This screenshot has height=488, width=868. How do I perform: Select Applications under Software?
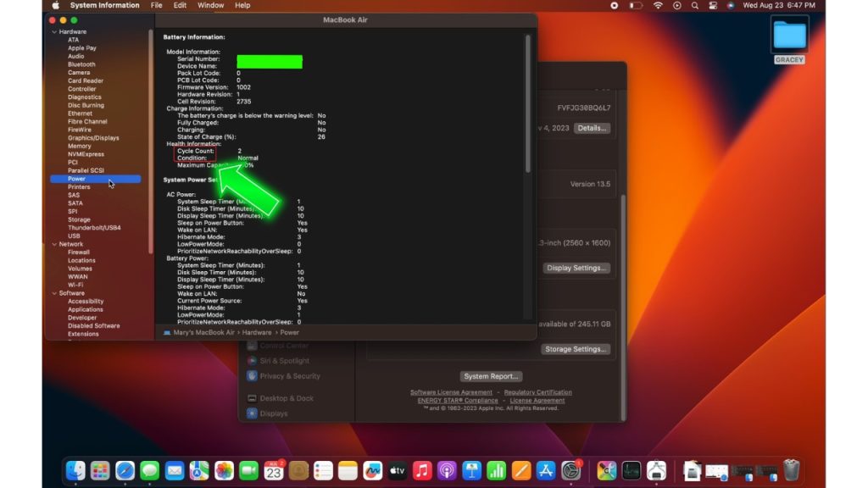click(86, 309)
